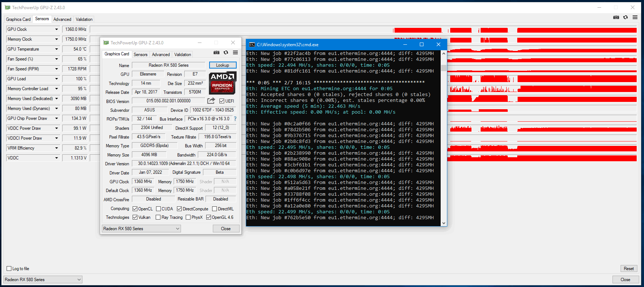Toggle UEFI checkbox
The width and height of the screenshot is (644, 287).
coord(222,101)
